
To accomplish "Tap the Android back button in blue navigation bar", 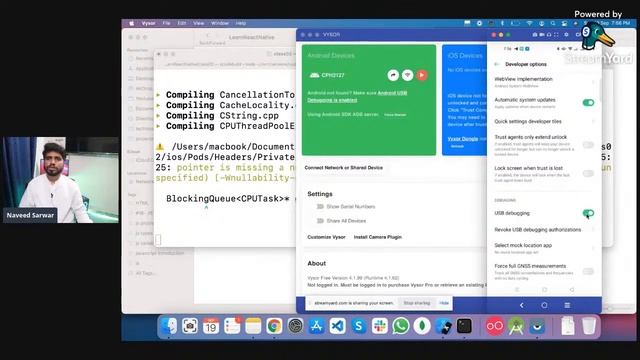I will (522, 305).
